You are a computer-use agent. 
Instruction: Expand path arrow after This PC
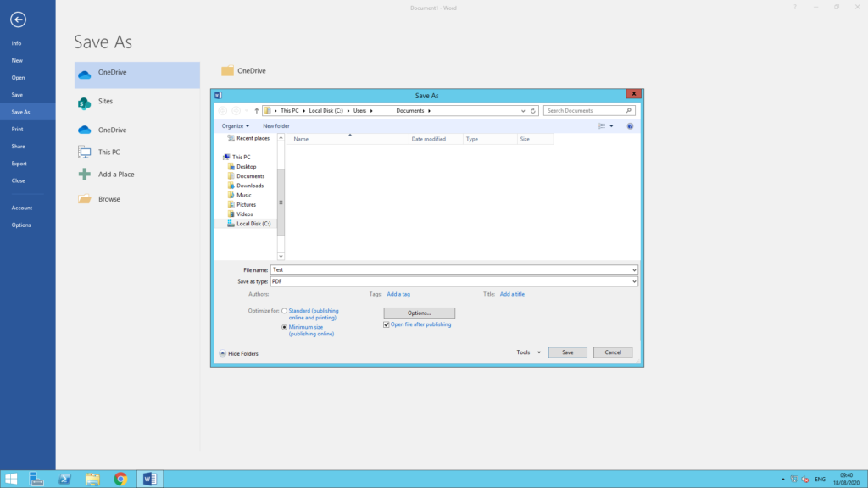pos(304,111)
